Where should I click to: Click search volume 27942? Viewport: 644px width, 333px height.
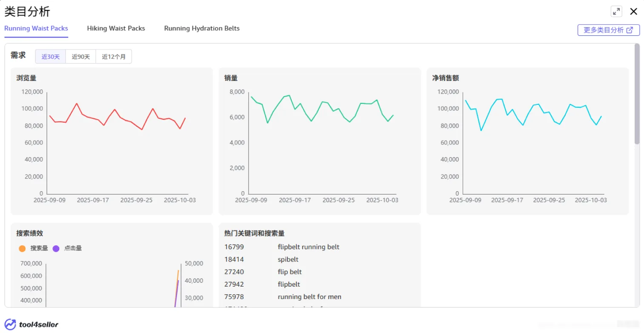pyautogui.click(x=234, y=284)
